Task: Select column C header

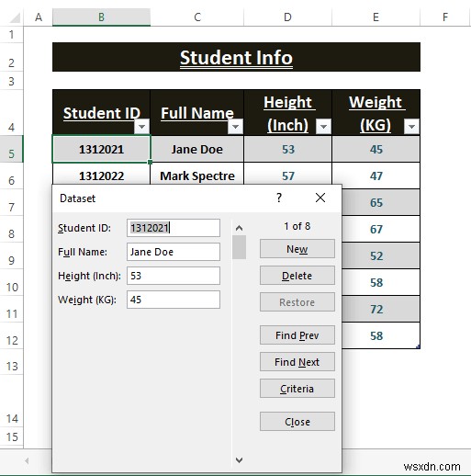Action: coord(197,17)
